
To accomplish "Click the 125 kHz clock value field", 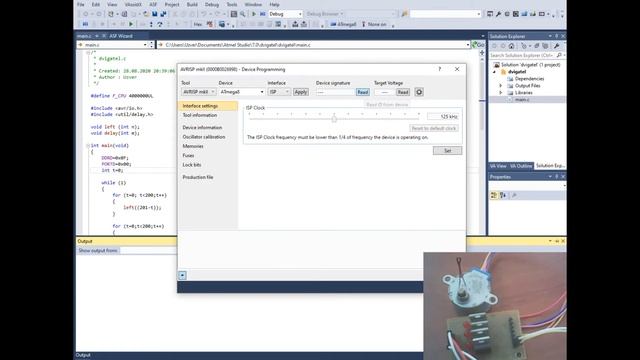I will click(443, 117).
